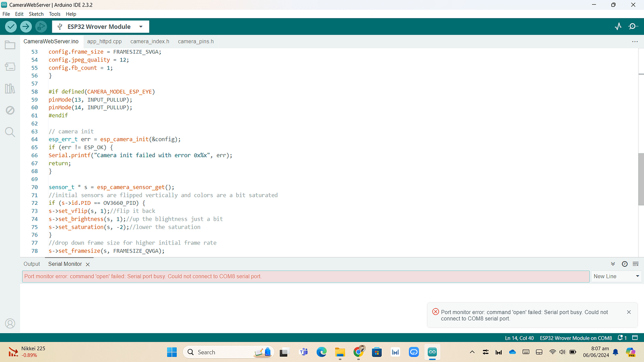Viewport: 644px width, 362px height.
Task: Collapse the Serial Monitor panel
Action: (613, 264)
